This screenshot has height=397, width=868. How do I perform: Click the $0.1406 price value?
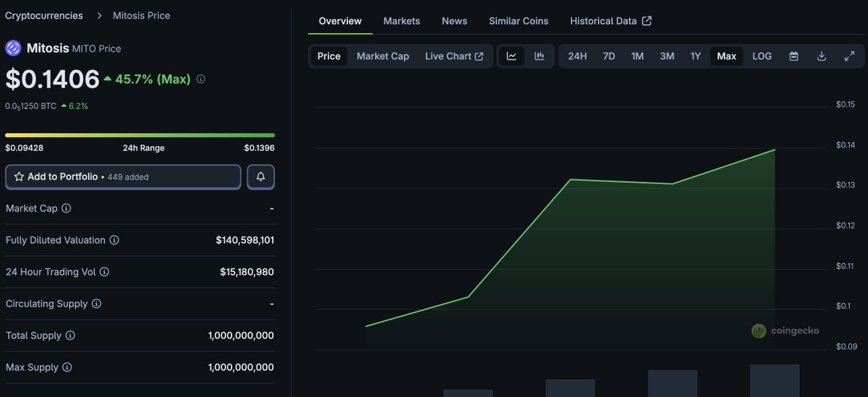coord(52,78)
